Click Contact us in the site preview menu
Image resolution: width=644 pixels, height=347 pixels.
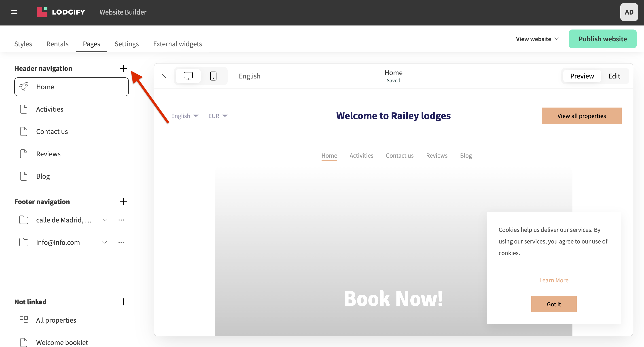coord(400,155)
